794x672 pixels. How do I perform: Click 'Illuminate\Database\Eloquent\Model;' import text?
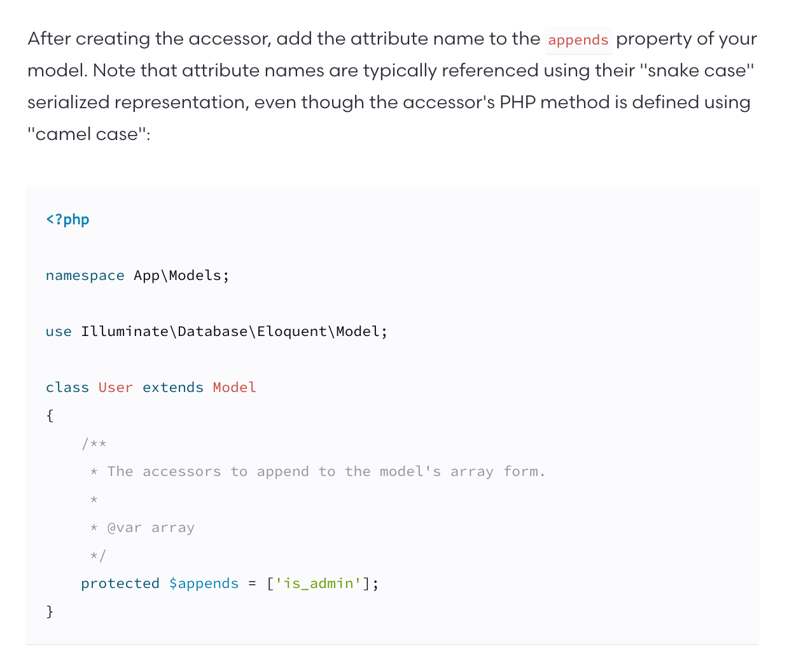click(234, 332)
